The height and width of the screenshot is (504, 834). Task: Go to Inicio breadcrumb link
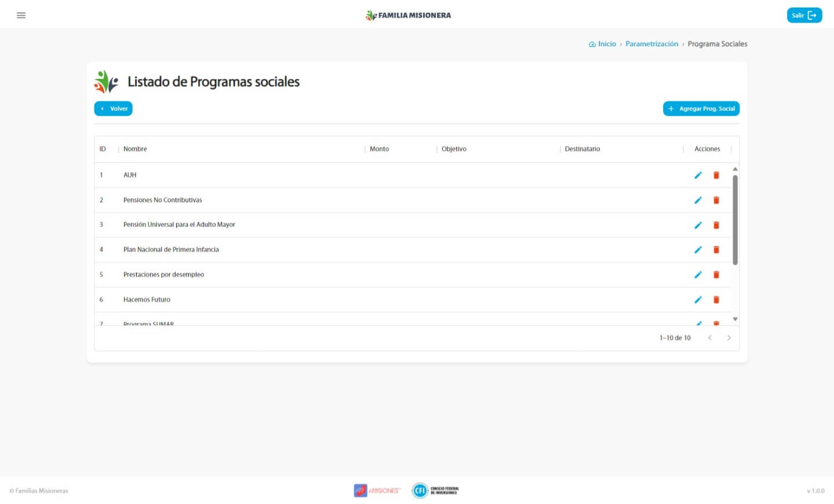pyautogui.click(x=606, y=44)
